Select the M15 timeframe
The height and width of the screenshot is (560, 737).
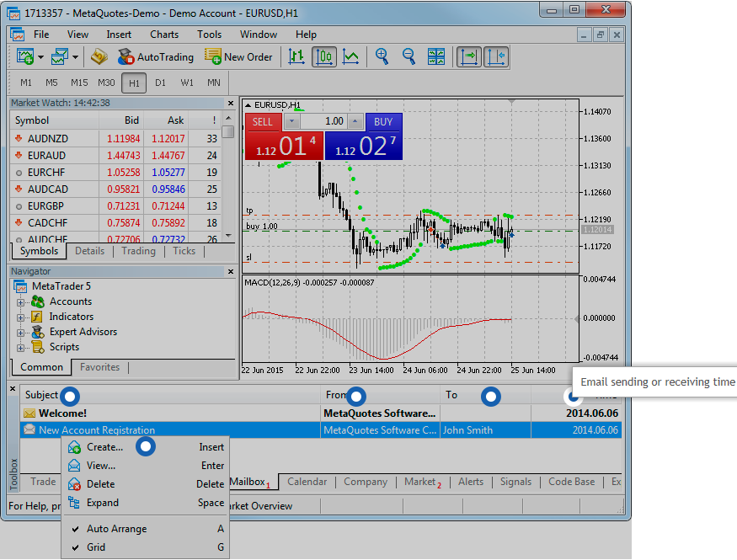[x=79, y=83]
